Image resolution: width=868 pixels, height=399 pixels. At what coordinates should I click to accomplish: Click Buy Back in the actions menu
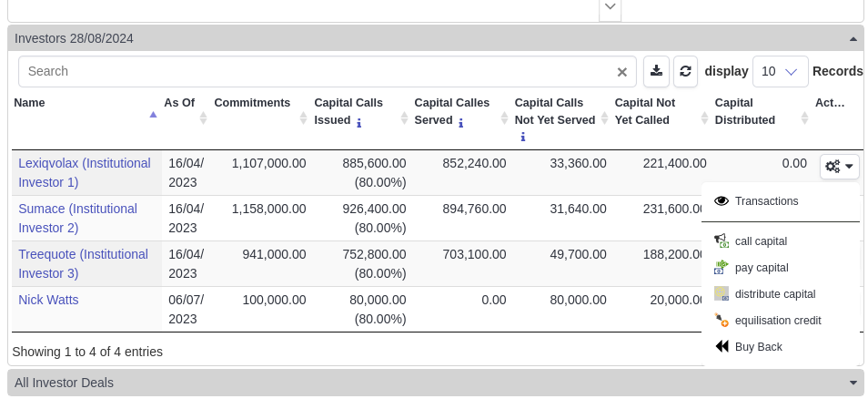pos(758,347)
